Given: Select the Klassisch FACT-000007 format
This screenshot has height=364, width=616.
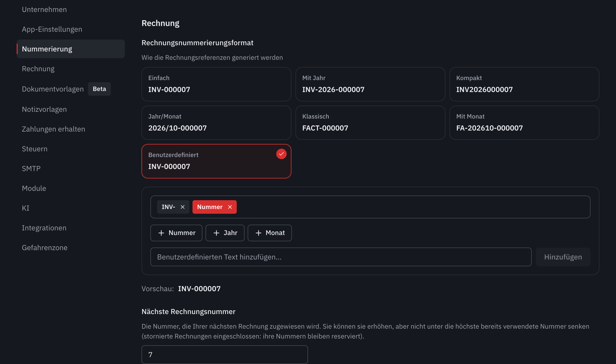Looking at the screenshot, I should [x=370, y=123].
